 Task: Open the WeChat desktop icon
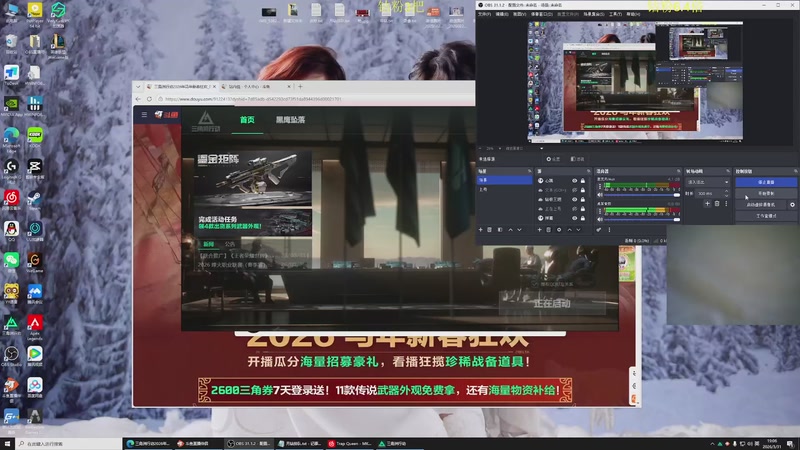pos(11,263)
